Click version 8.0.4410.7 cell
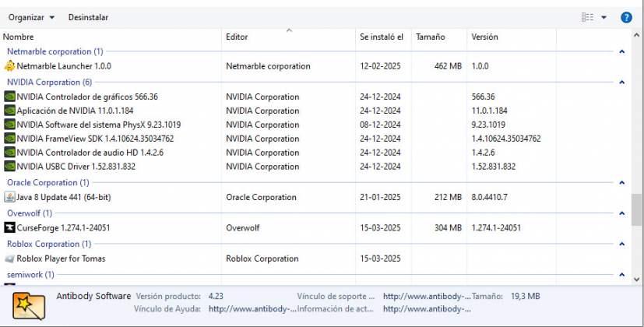The height and width of the screenshot is (327, 644). [x=489, y=197]
